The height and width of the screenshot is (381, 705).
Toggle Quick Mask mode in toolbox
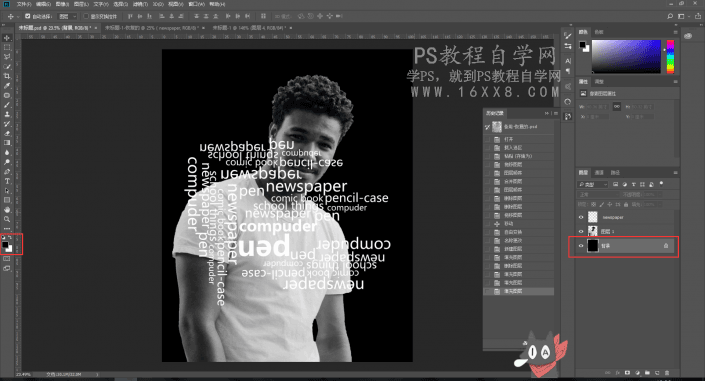coord(7,259)
